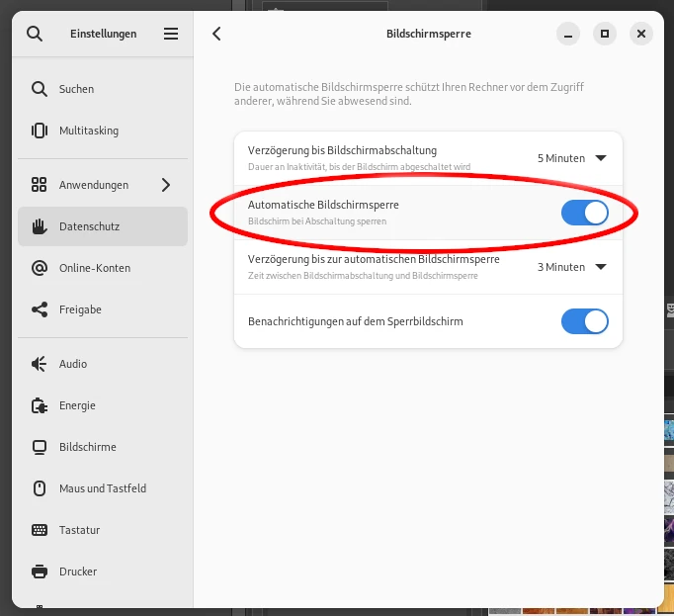
Task: Click the Multitasking icon in sidebar
Action: coord(40,131)
